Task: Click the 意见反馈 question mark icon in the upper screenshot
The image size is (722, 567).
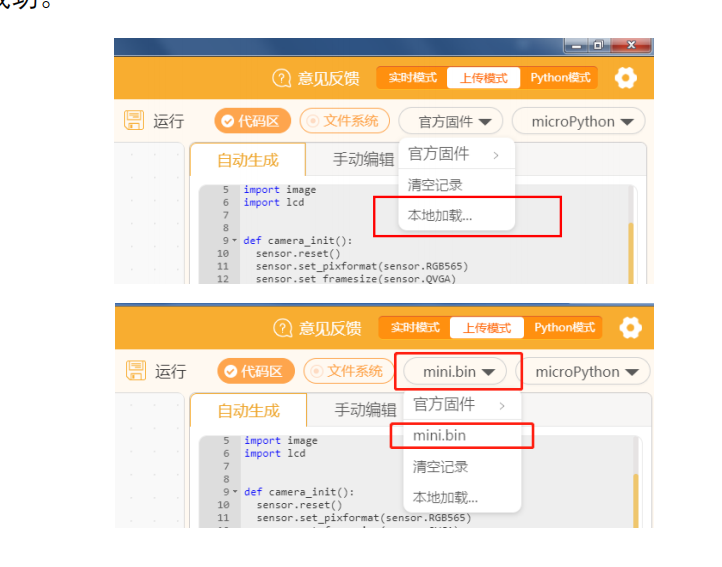Action: point(281,78)
